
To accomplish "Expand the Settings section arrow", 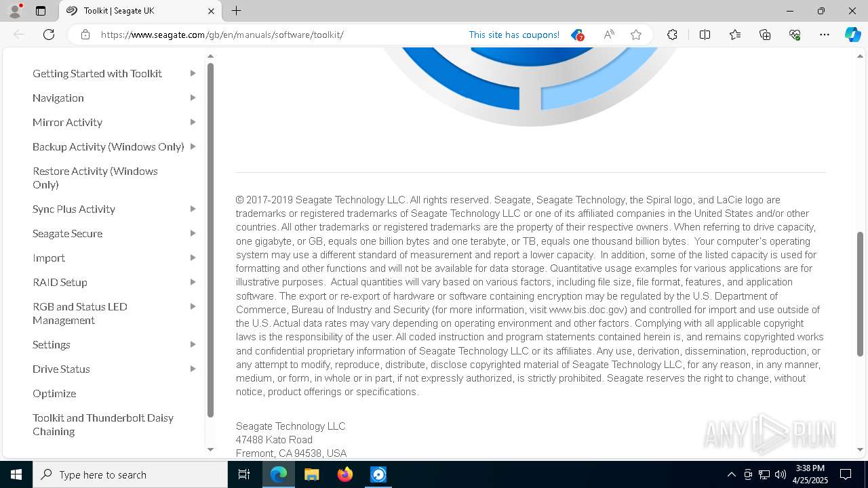I will coord(193,344).
